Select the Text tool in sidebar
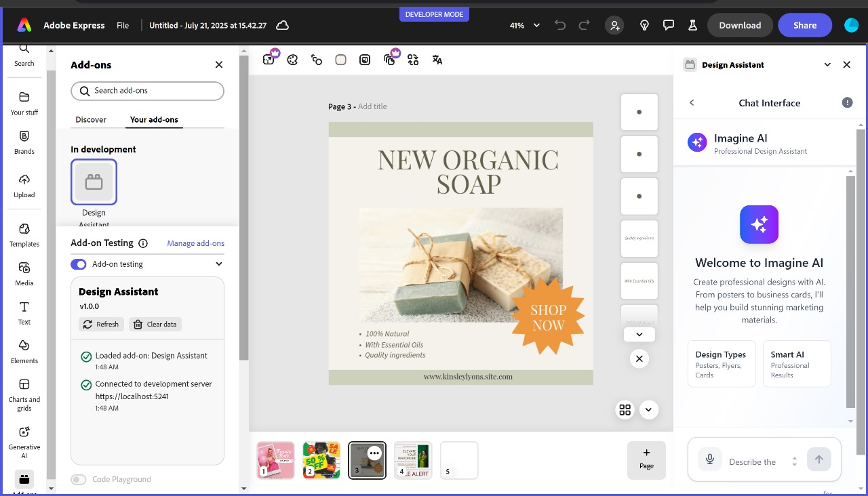 24,313
